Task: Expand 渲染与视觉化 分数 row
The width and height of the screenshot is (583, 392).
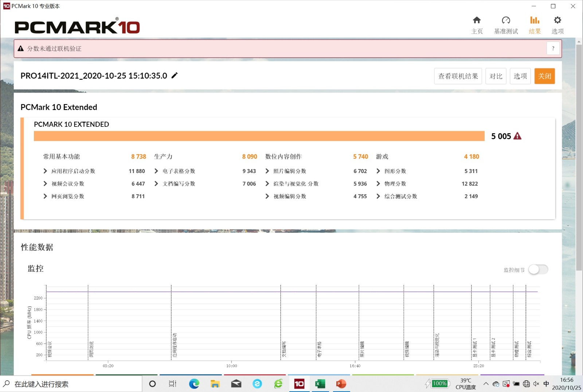Action: 267,184
